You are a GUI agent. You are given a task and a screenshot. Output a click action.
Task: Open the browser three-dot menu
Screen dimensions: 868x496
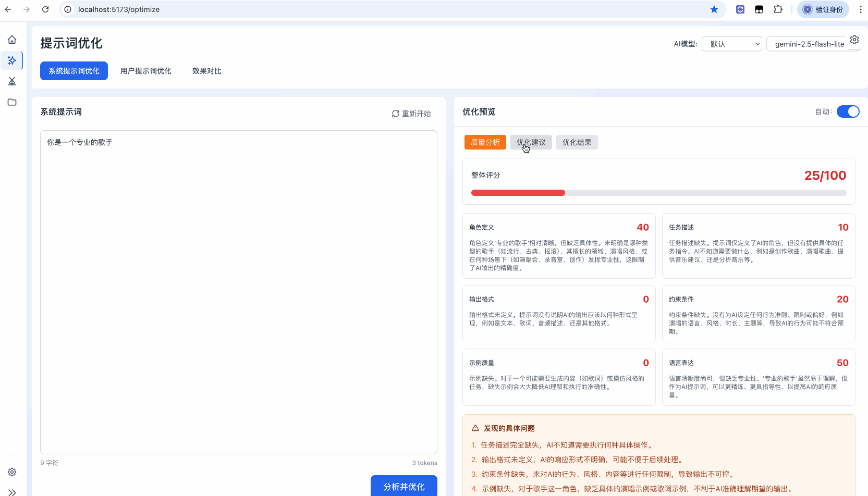(860, 9)
